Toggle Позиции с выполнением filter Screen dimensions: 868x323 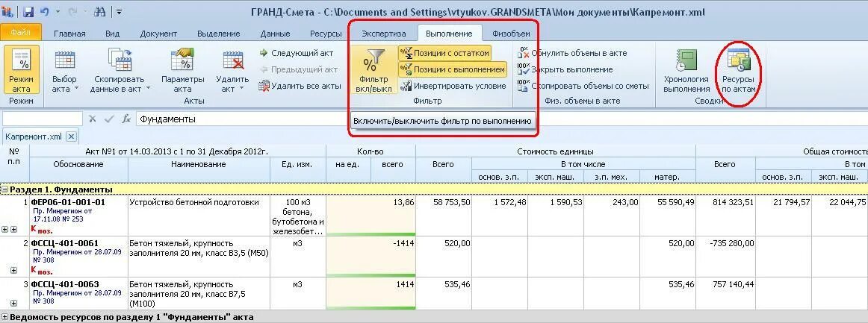[452, 69]
